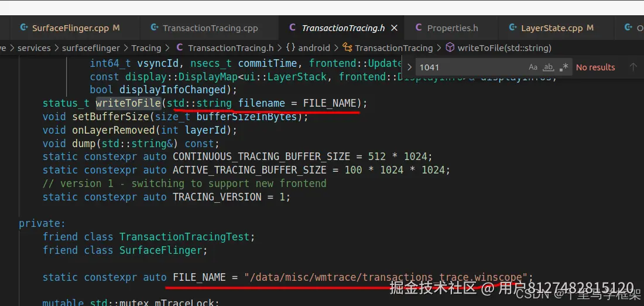Image resolution: width=644 pixels, height=306 pixels.
Task: Go to previous match with up arrow
Action: click(633, 67)
